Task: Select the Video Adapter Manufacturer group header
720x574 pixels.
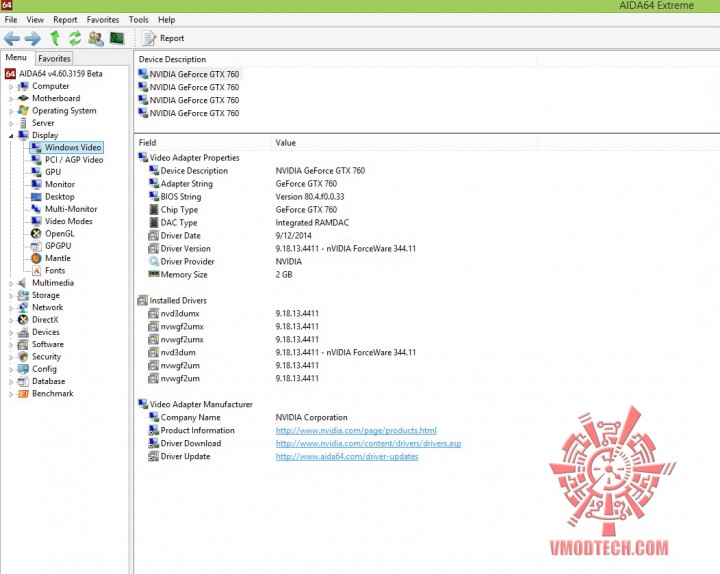Action: (196, 404)
